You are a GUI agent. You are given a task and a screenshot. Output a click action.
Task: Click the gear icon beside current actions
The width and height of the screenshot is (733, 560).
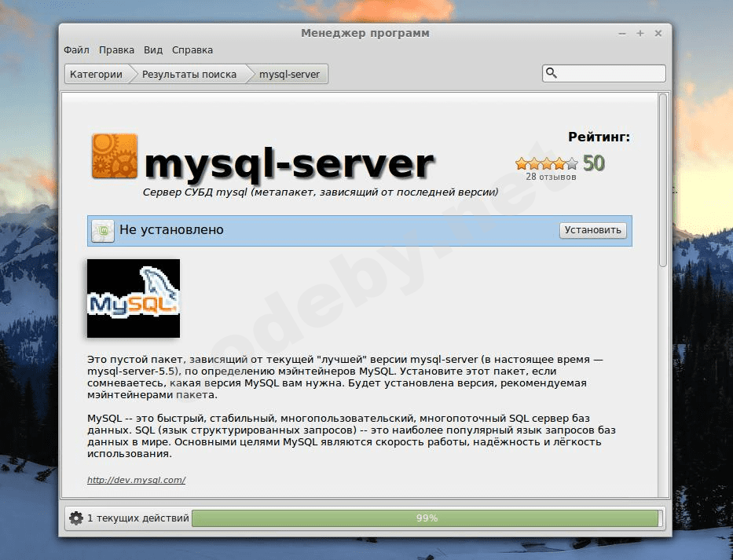point(75,518)
